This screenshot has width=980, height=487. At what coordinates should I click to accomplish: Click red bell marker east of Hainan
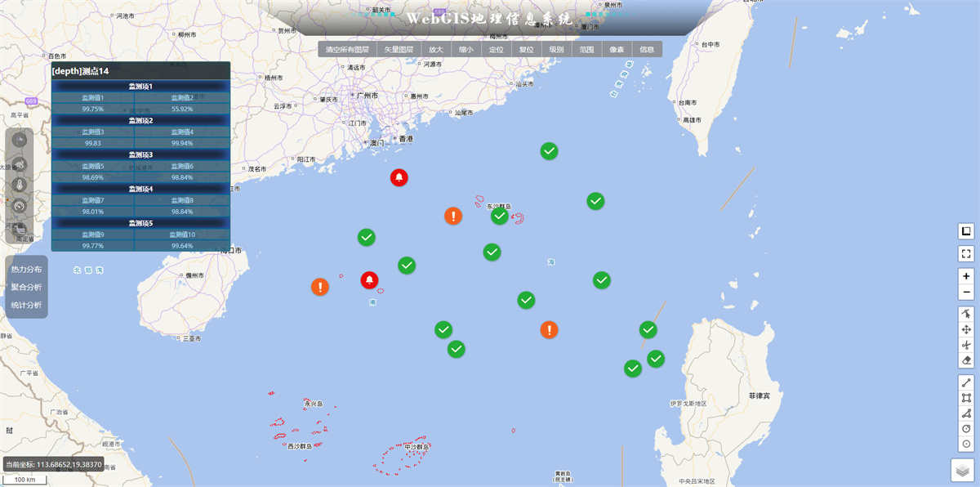369,280
